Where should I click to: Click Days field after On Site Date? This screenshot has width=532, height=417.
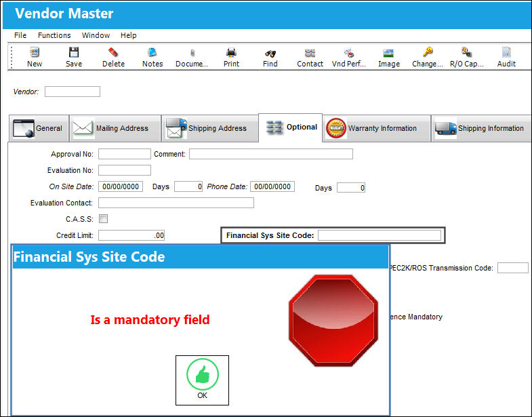pyautogui.click(x=188, y=186)
